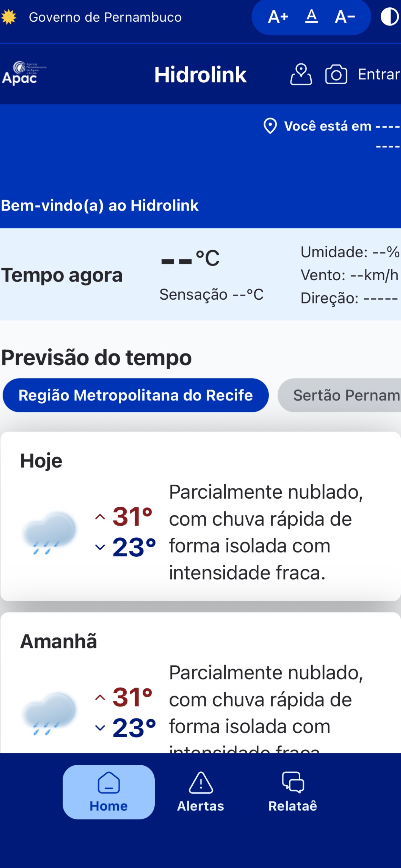
Task: Tap the Pernambuco sun emblem icon
Action: 9,17
